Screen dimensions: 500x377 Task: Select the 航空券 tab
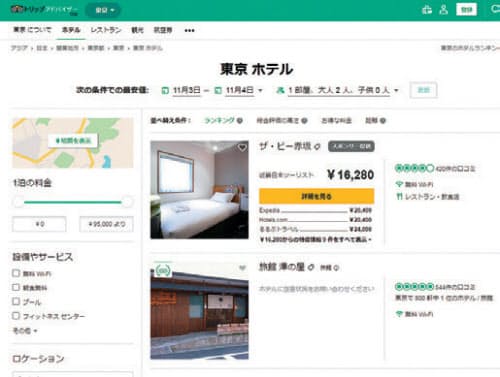(x=163, y=30)
